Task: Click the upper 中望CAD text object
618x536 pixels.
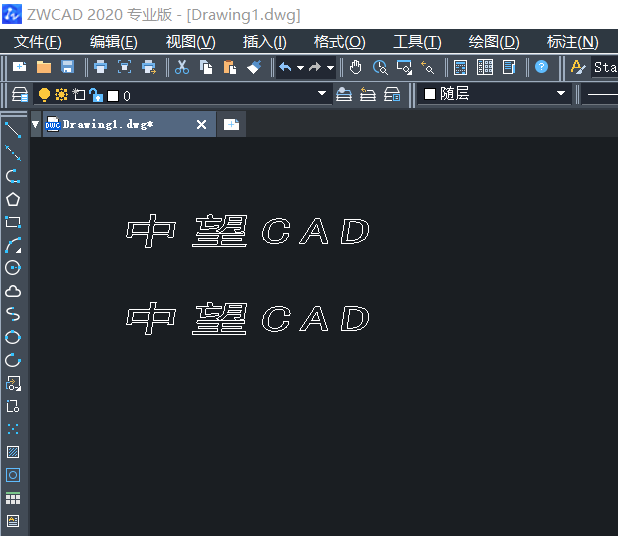Action: pyautogui.click(x=248, y=232)
